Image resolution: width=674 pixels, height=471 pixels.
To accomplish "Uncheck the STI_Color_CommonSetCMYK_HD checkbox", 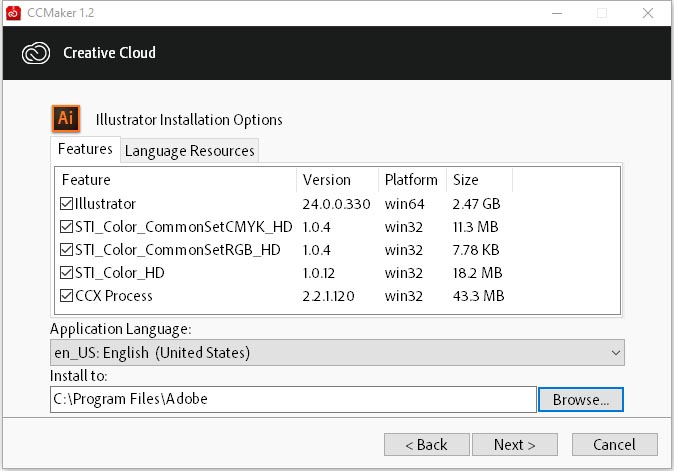I will coord(66,226).
